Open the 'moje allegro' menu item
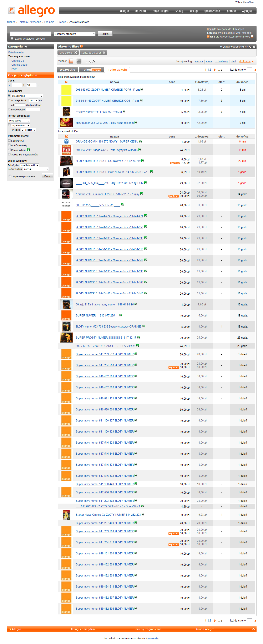This screenshot has height=644, width=263. point(161,11)
